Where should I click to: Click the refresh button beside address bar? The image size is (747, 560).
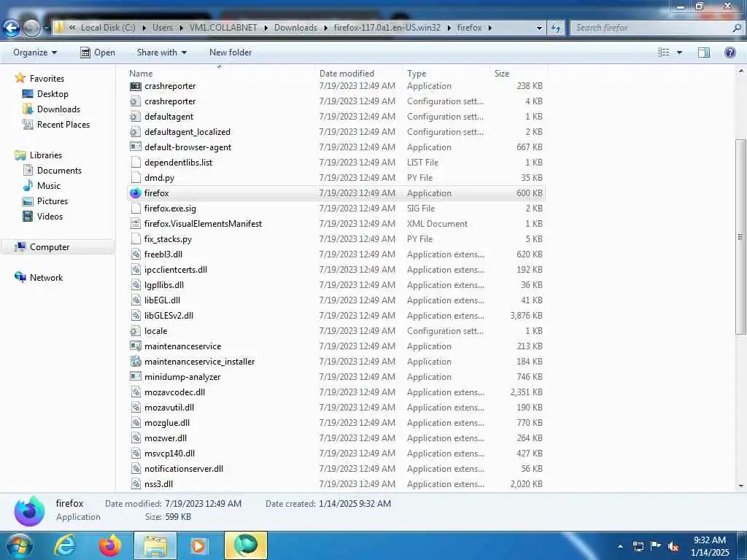tap(555, 28)
